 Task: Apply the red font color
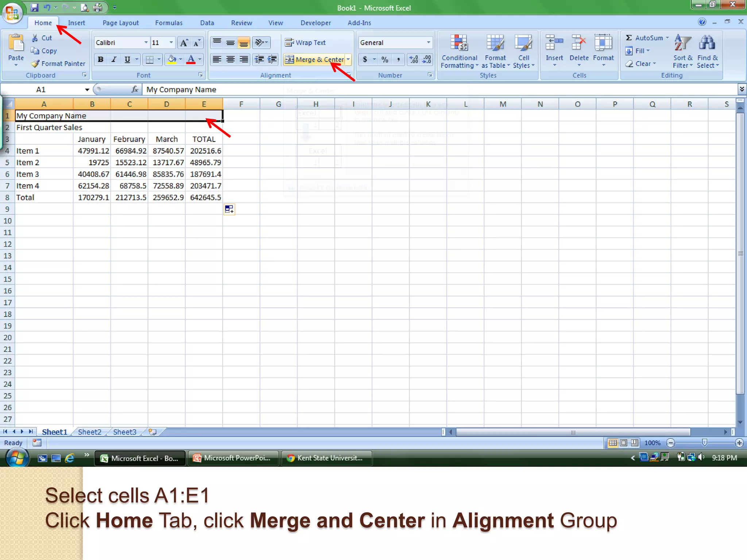pyautogui.click(x=191, y=59)
